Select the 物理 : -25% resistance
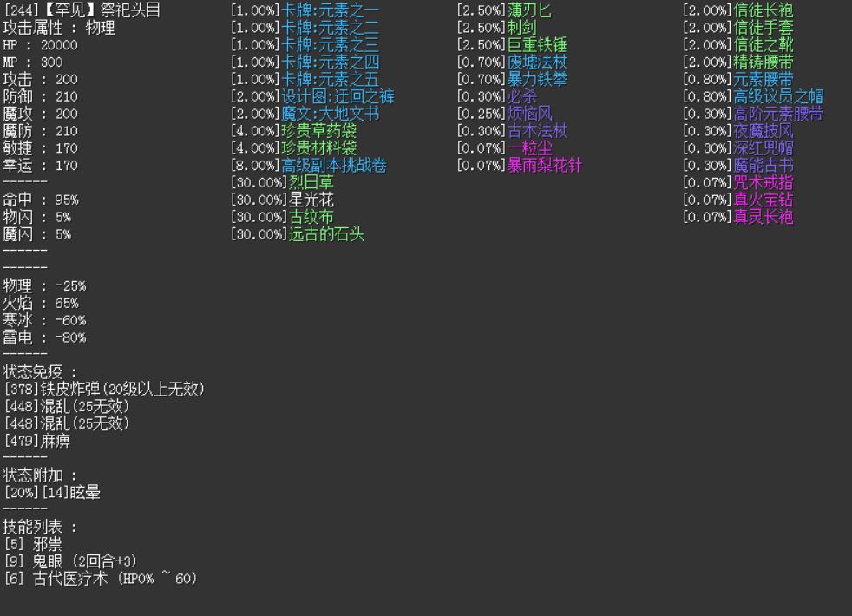852x616 pixels. (44, 286)
